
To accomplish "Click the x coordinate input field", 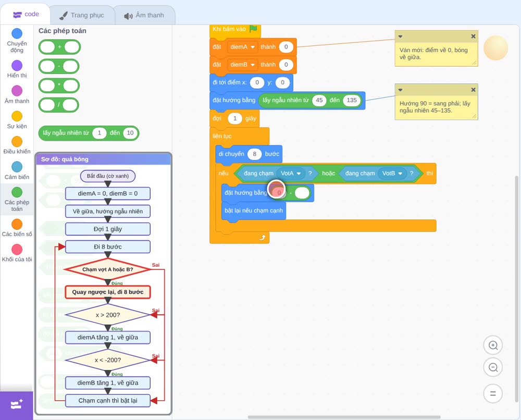I will tap(257, 82).
